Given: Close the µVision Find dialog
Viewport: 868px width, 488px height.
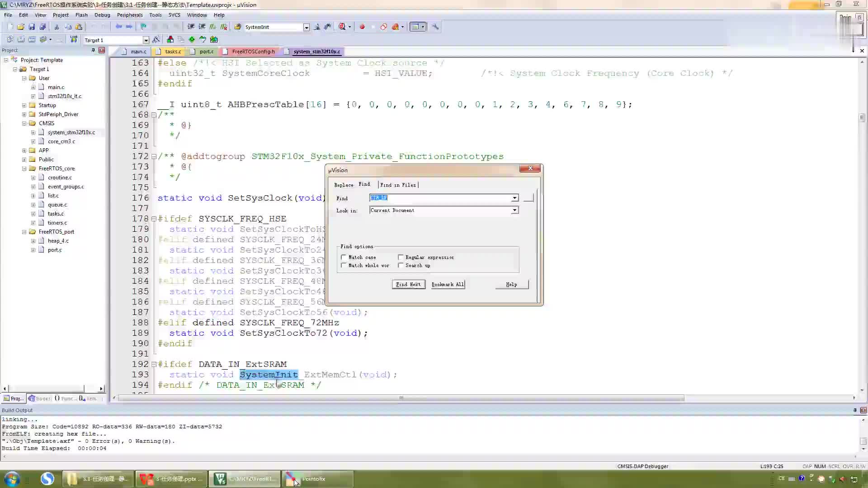Looking at the screenshot, I should pyautogui.click(x=530, y=169).
